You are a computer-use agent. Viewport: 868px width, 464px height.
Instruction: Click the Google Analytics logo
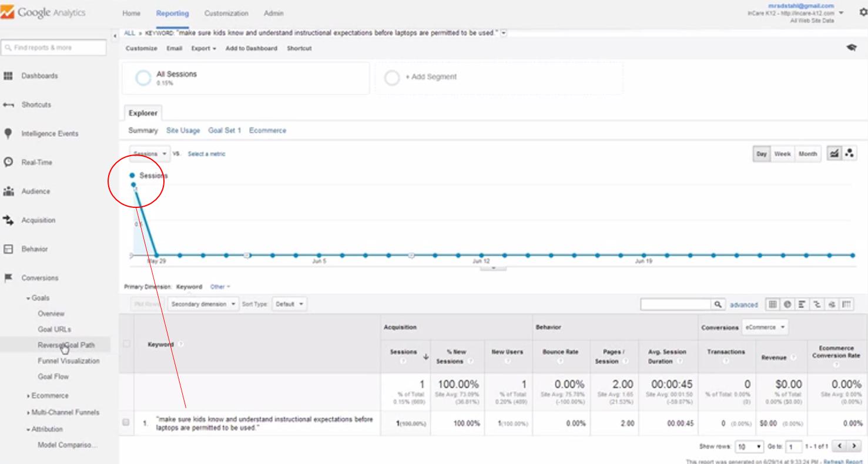tap(43, 12)
